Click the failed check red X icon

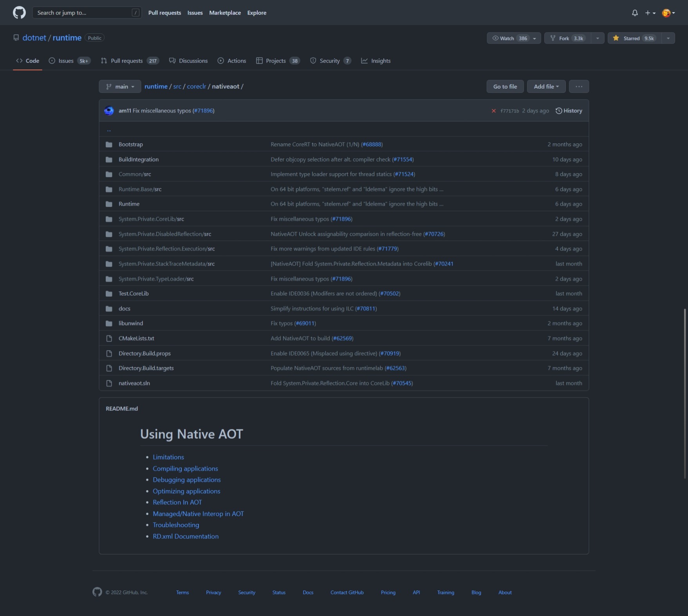[493, 111]
